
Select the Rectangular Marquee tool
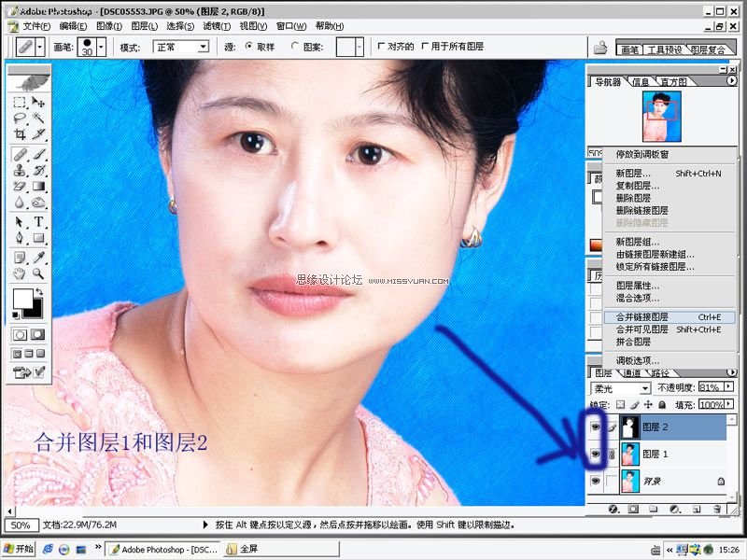pos(20,102)
